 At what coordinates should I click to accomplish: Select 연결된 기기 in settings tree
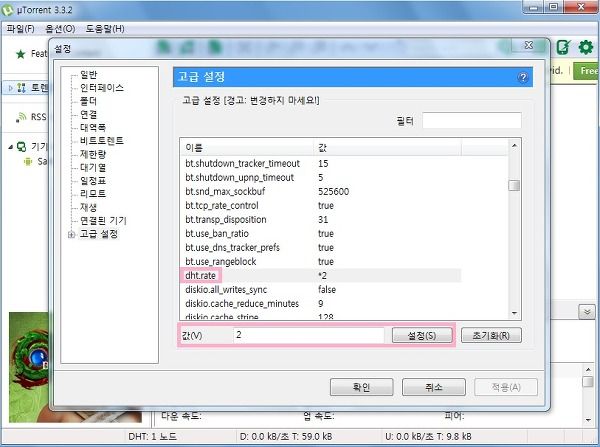click(103, 221)
